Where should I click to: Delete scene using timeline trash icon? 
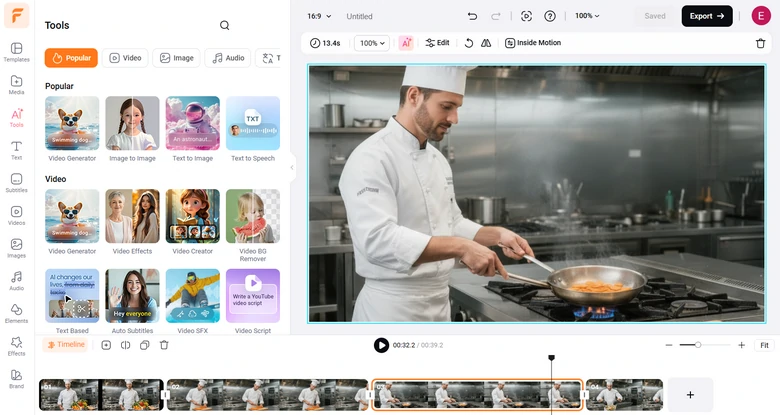tap(164, 345)
